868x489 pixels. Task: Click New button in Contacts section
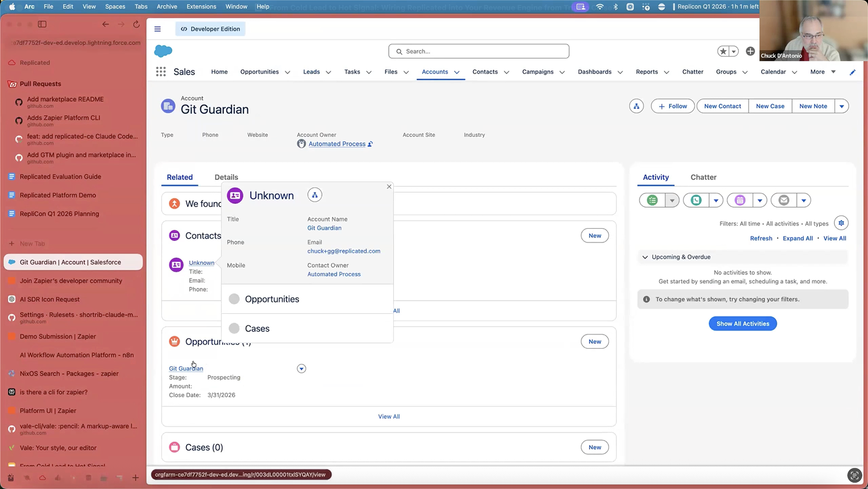point(595,236)
